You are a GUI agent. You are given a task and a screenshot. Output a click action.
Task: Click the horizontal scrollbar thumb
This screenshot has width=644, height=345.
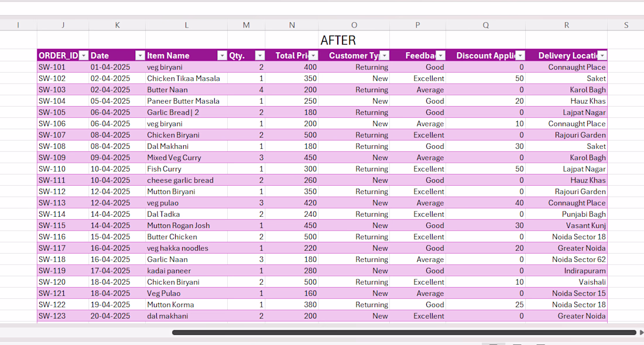(404, 333)
